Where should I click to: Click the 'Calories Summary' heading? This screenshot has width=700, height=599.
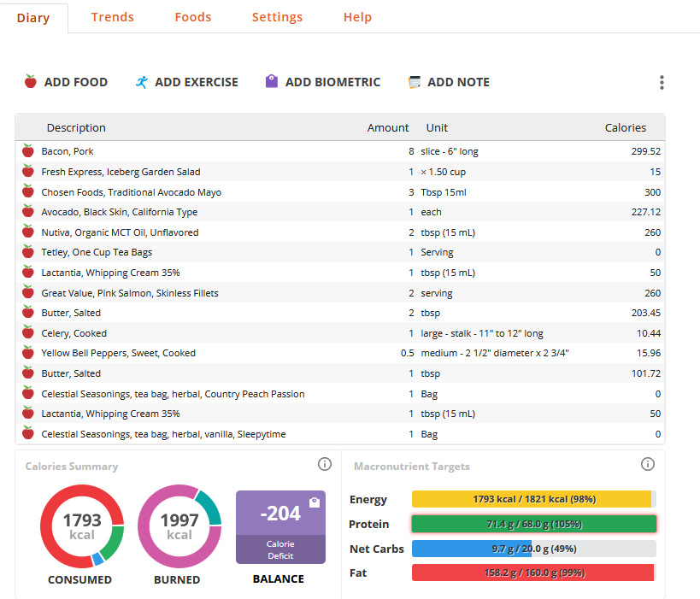(72, 467)
